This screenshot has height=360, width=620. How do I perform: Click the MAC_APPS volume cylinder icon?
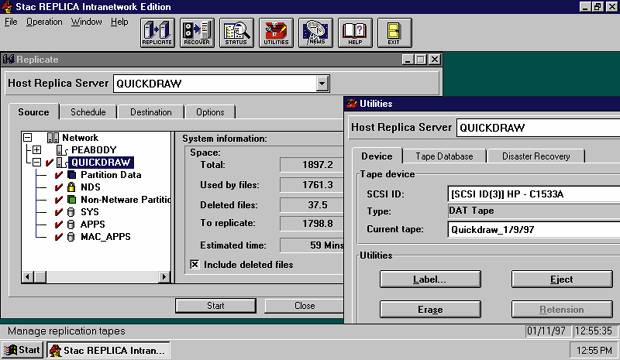tap(71, 237)
